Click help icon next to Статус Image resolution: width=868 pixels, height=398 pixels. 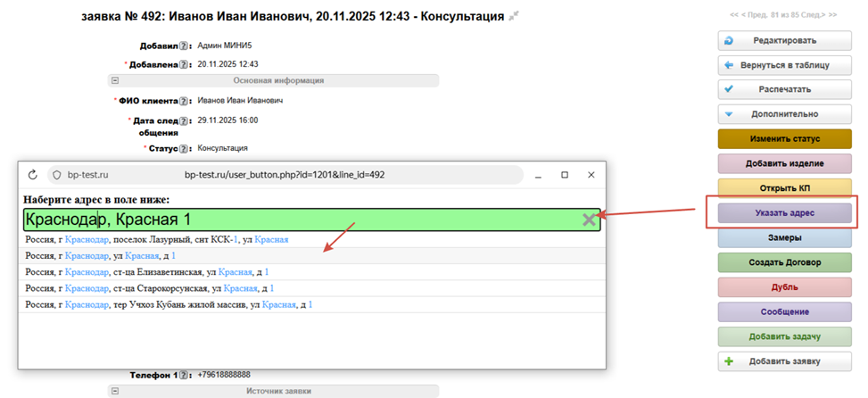184,148
